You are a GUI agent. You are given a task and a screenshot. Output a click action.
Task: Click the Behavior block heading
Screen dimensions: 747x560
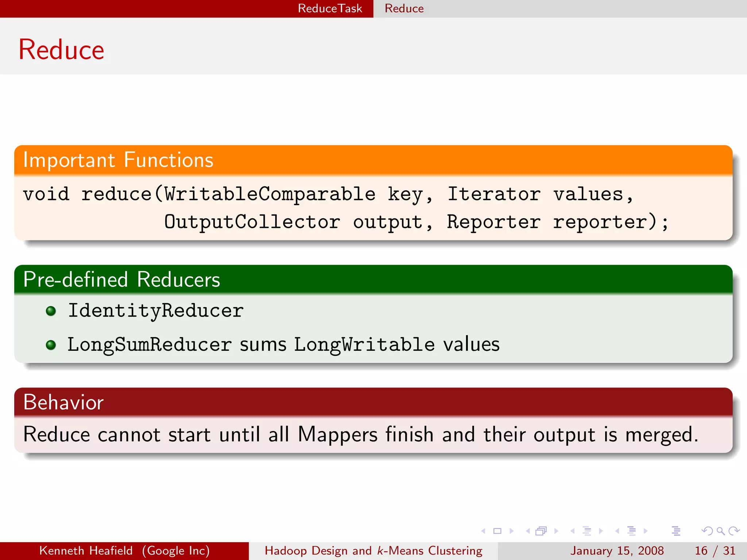click(x=63, y=402)
